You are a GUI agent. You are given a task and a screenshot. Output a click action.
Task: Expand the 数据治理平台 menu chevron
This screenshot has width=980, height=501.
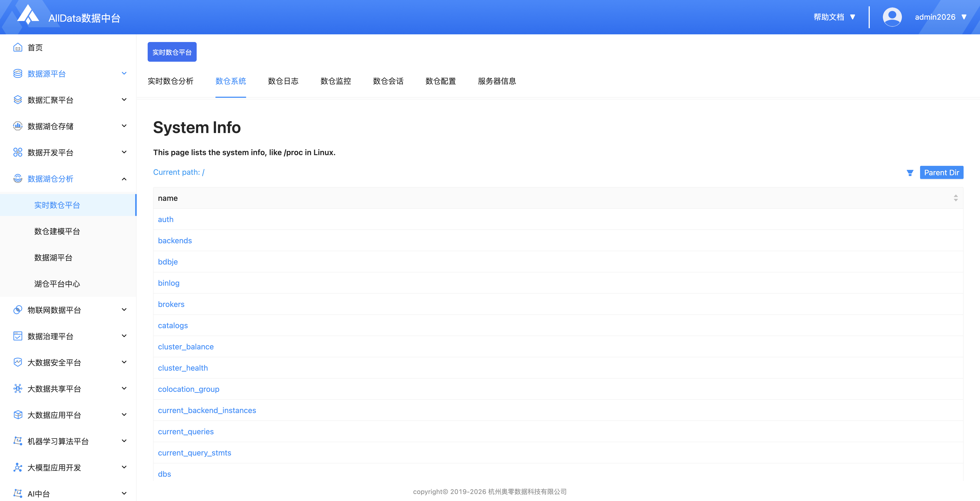click(x=124, y=336)
